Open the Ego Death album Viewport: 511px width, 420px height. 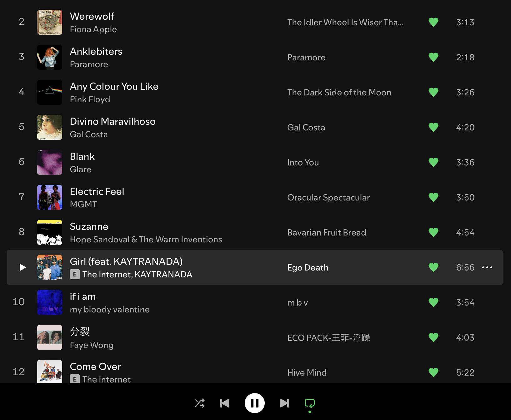[x=308, y=268]
